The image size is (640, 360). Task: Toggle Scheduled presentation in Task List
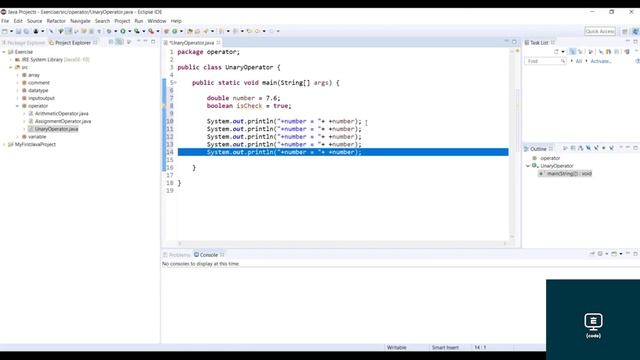coord(580,52)
